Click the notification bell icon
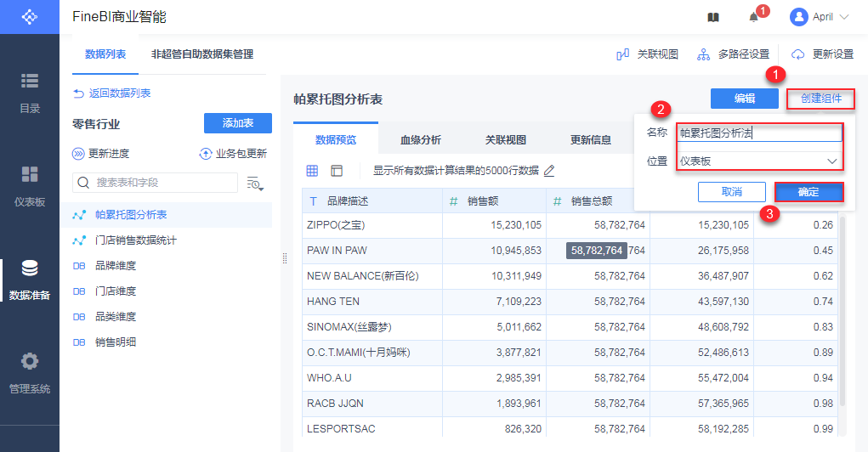This screenshot has height=452, width=868. point(753,17)
